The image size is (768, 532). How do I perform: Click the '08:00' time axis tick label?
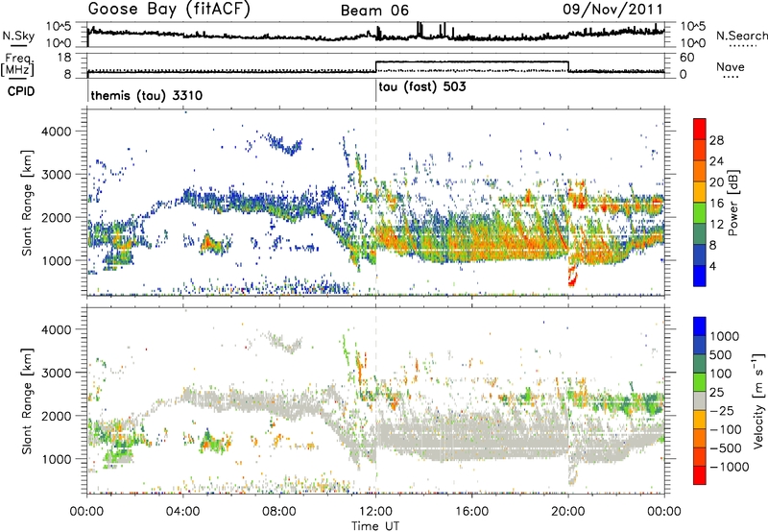(x=278, y=512)
